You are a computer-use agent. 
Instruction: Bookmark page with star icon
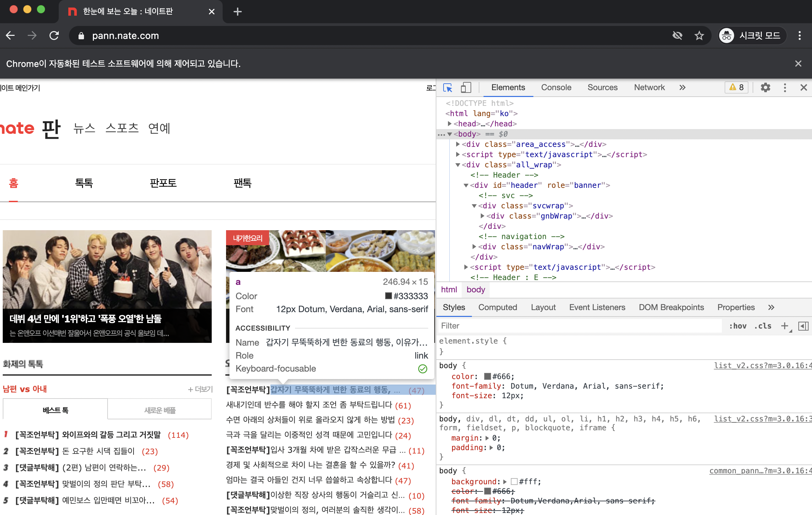(x=699, y=36)
